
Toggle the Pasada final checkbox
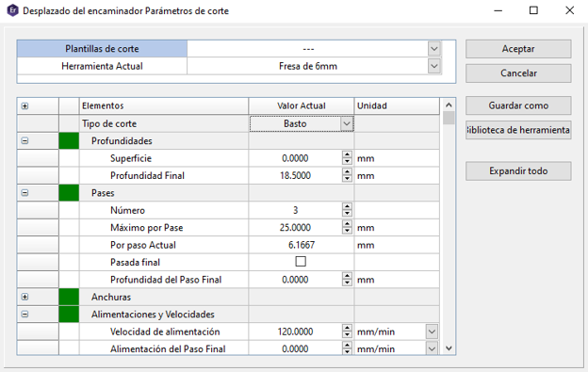pos(301,261)
